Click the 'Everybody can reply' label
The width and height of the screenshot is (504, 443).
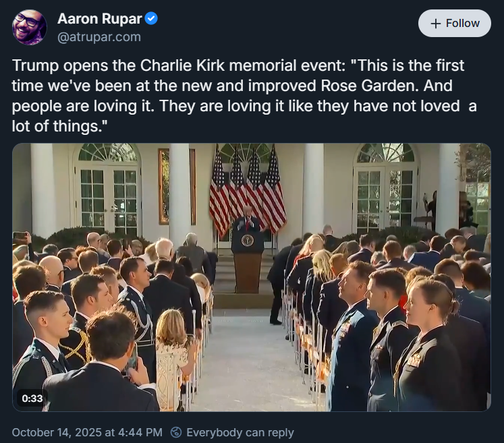click(x=240, y=432)
